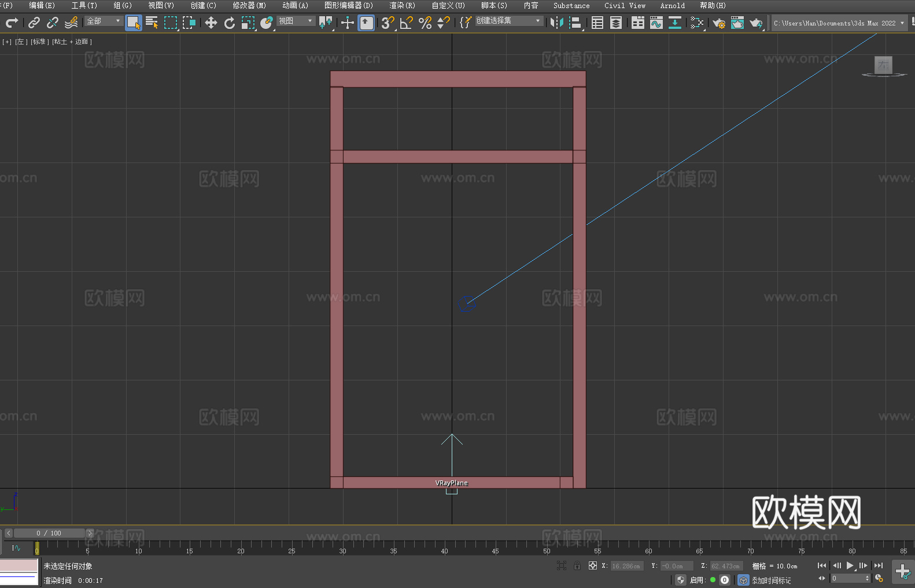Viewport: 915px width, 588px height.
Task: Open the 组(G) menu
Action: (123, 5)
